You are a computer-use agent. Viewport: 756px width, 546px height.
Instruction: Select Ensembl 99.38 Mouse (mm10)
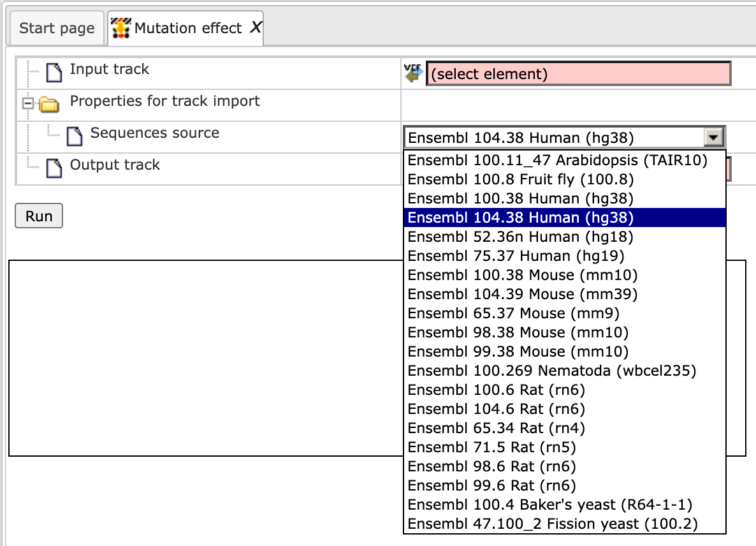(564, 351)
